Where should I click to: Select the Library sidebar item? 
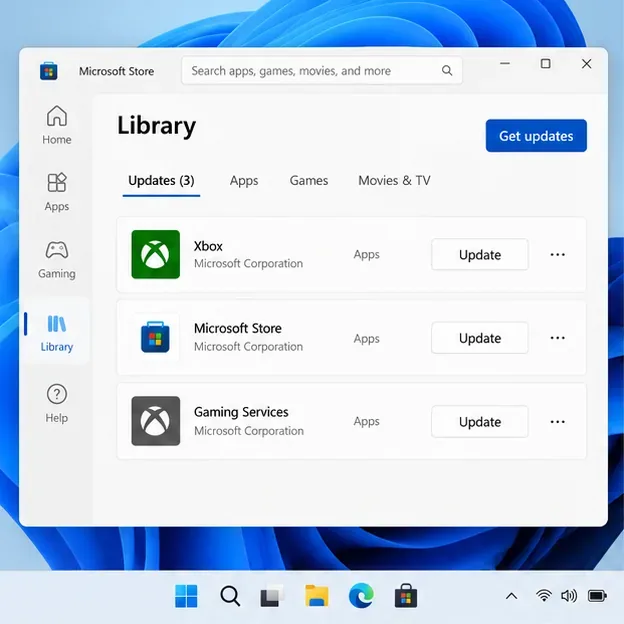tap(57, 333)
